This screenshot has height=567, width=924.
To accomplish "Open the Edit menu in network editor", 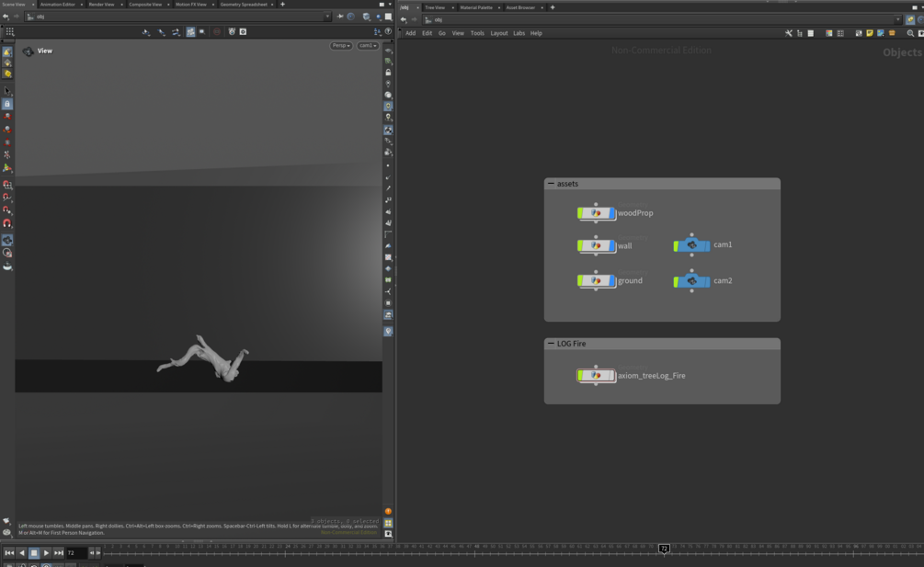I will click(427, 33).
